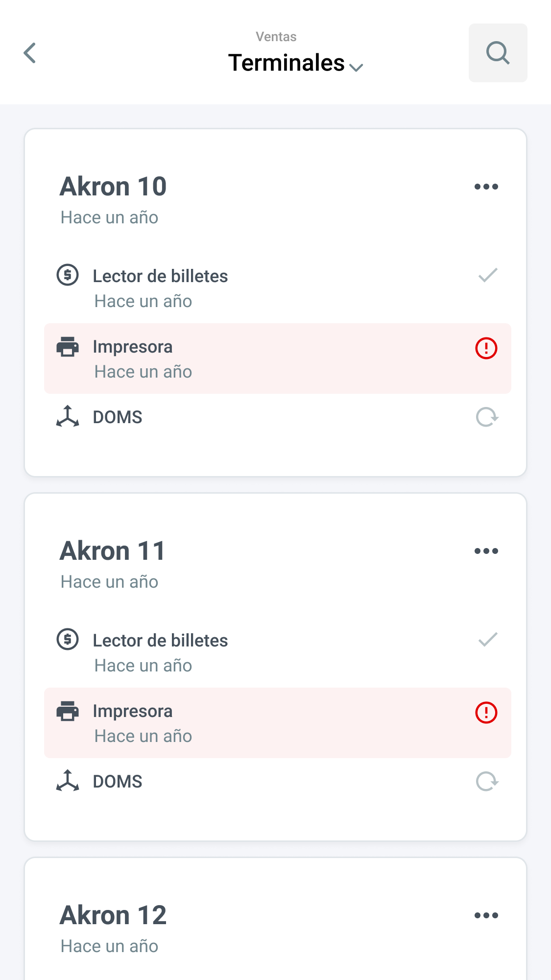Click the Akron 10 Impresora printer icon
The width and height of the screenshot is (551, 980).
68,347
